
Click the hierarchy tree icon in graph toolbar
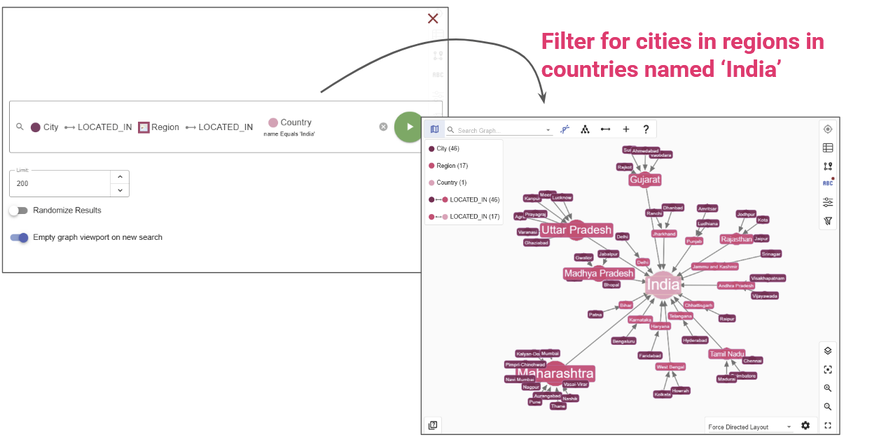point(585,130)
